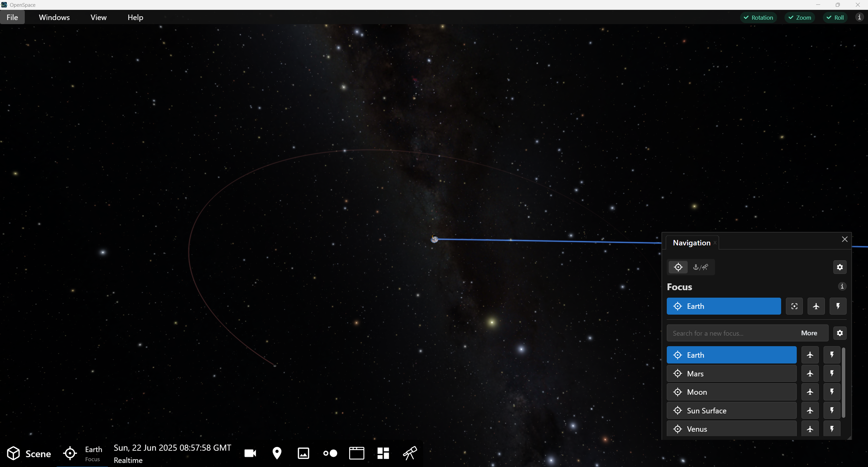Fly to the current focus Earth airplane icon

[816, 306]
